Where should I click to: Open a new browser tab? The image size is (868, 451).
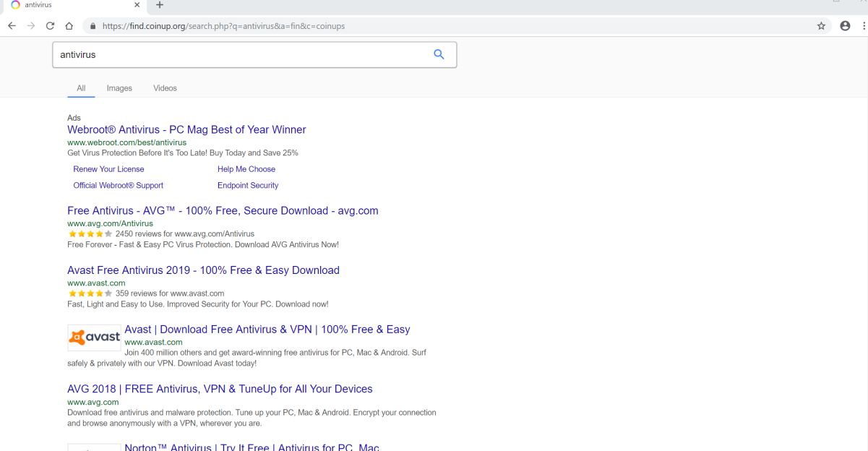pyautogui.click(x=160, y=5)
